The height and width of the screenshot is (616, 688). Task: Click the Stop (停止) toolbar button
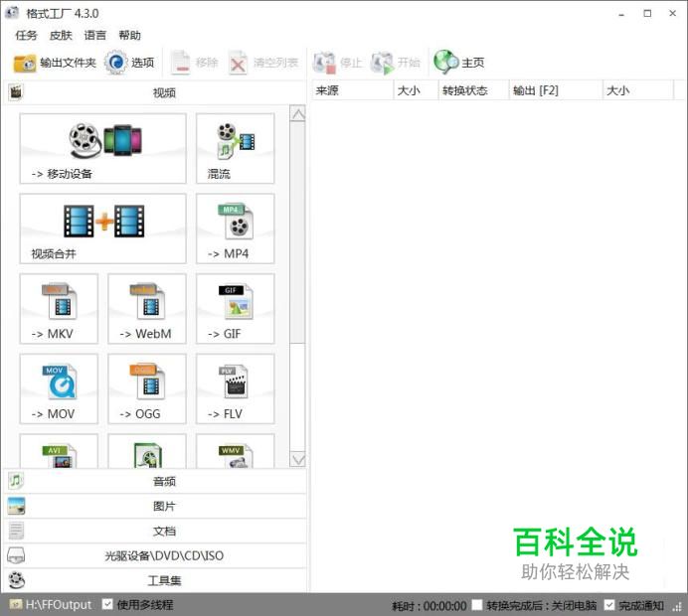tap(337, 63)
